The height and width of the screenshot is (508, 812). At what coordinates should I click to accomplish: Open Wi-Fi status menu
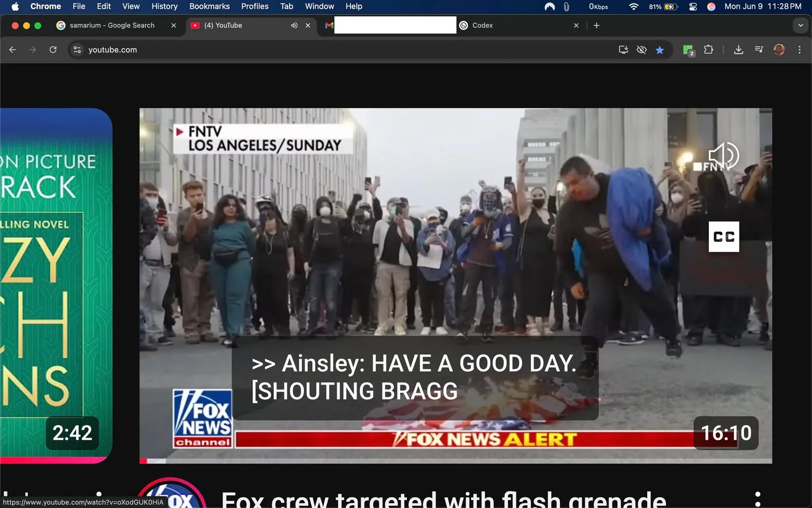pyautogui.click(x=633, y=6)
